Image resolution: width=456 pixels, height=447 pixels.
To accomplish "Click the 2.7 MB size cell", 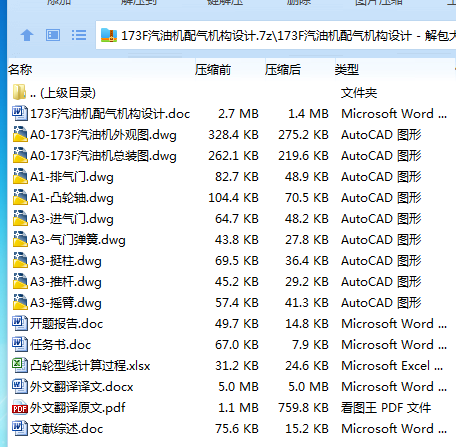I will (x=238, y=114).
